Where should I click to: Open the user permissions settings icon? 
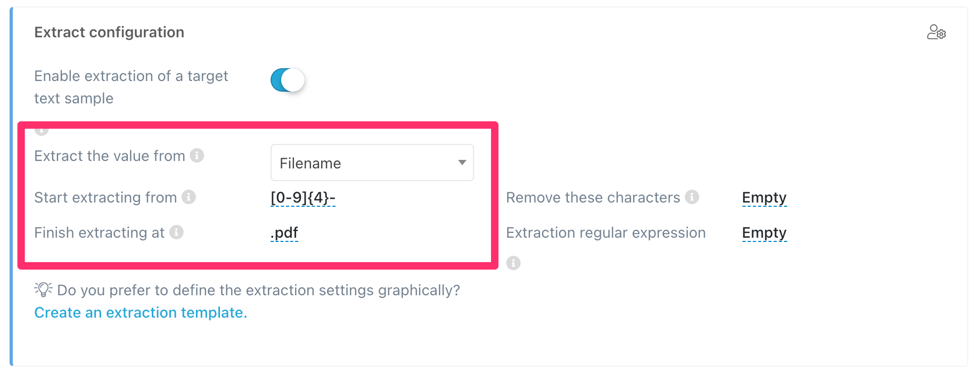(x=936, y=32)
